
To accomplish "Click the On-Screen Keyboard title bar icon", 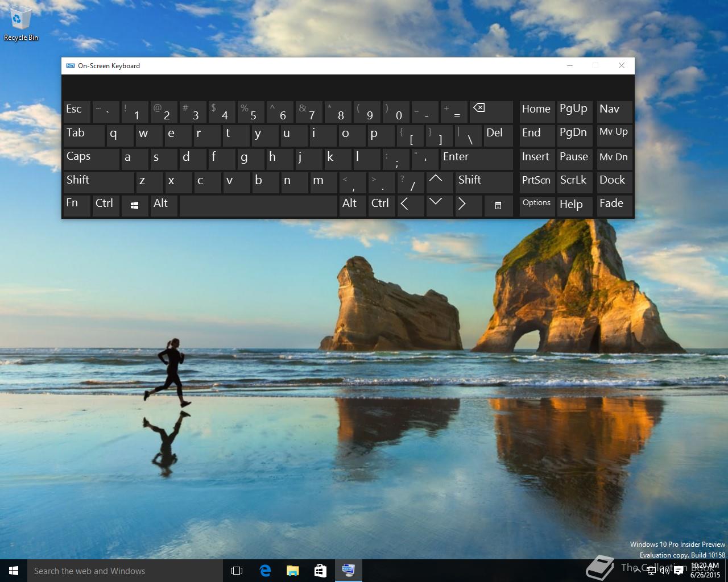I will (x=71, y=66).
